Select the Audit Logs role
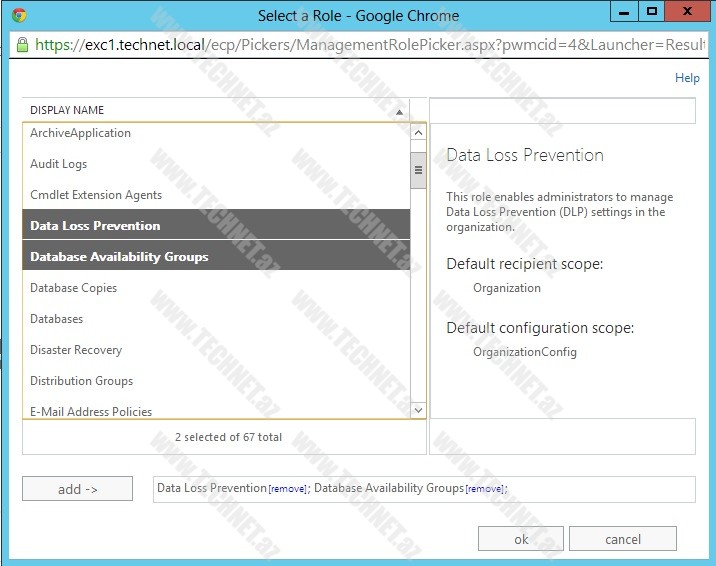The height and width of the screenshot is (566, 716). (x=58, y=164)
